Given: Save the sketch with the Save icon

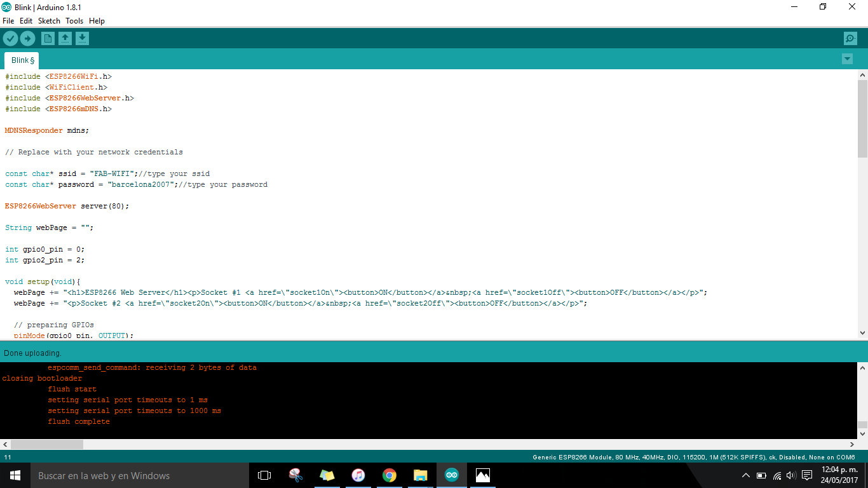Looking at the screenshot, I should [82, 39].
